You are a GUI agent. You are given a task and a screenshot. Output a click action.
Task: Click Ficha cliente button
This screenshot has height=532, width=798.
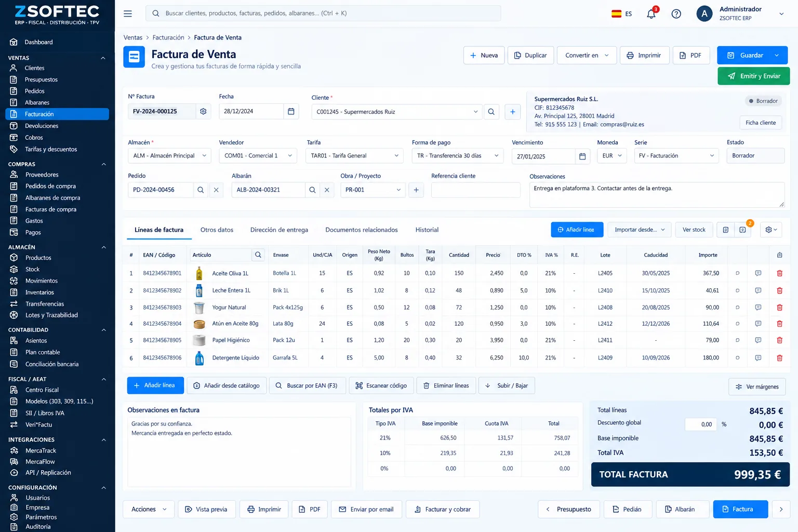pyautogui.click(x=761, y=123)
